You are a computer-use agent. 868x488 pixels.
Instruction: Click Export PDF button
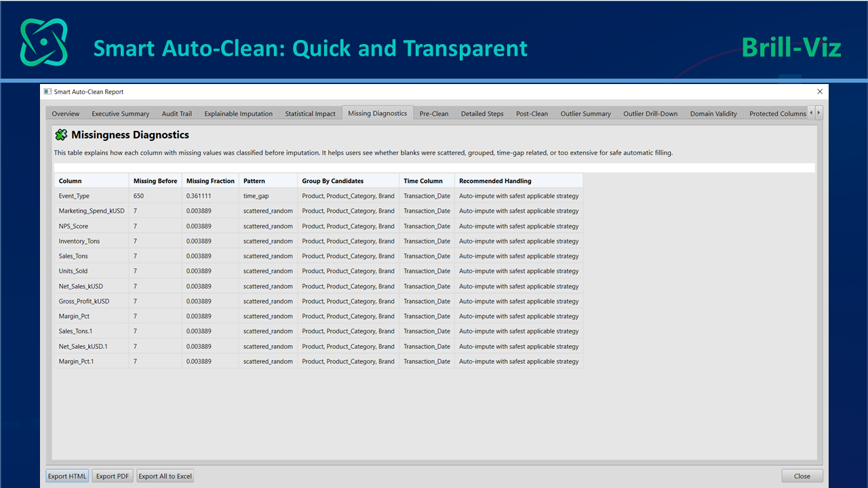coord(113,476)
